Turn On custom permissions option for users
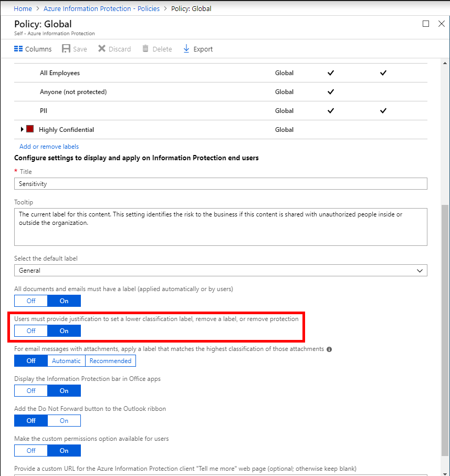 coord(64,450)
